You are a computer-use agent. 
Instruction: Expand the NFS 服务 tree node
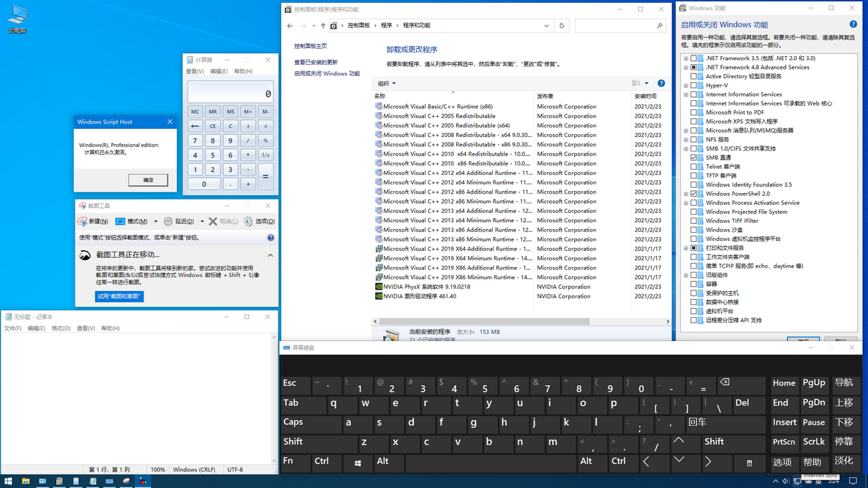[x=686, y=140]
